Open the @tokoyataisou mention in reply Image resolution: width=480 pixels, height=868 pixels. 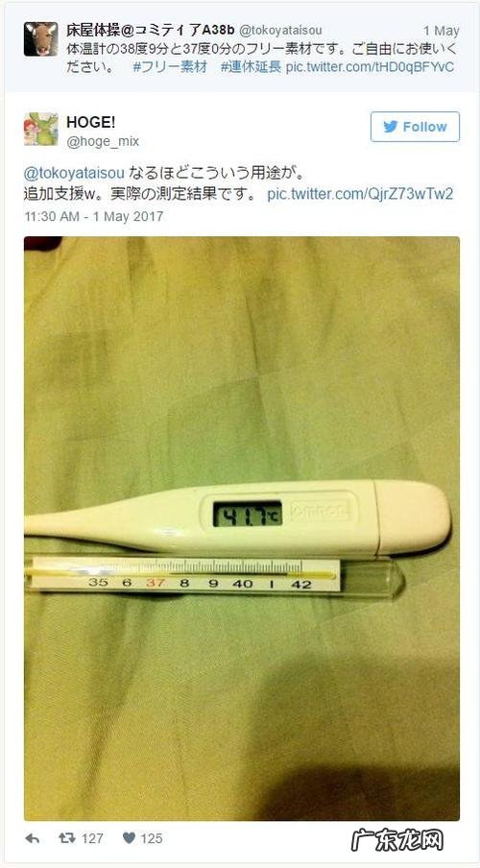[75, 172]
